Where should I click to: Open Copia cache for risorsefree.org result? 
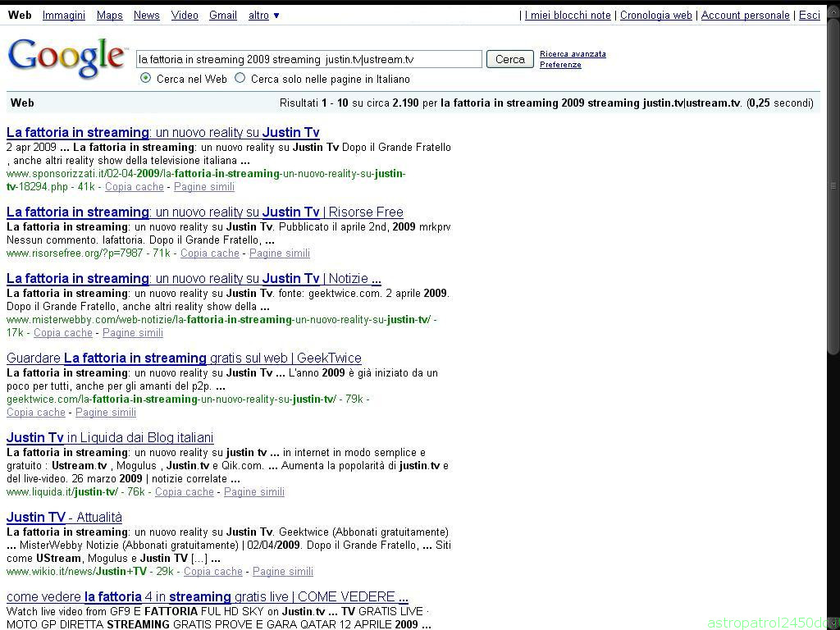point(210,253)
